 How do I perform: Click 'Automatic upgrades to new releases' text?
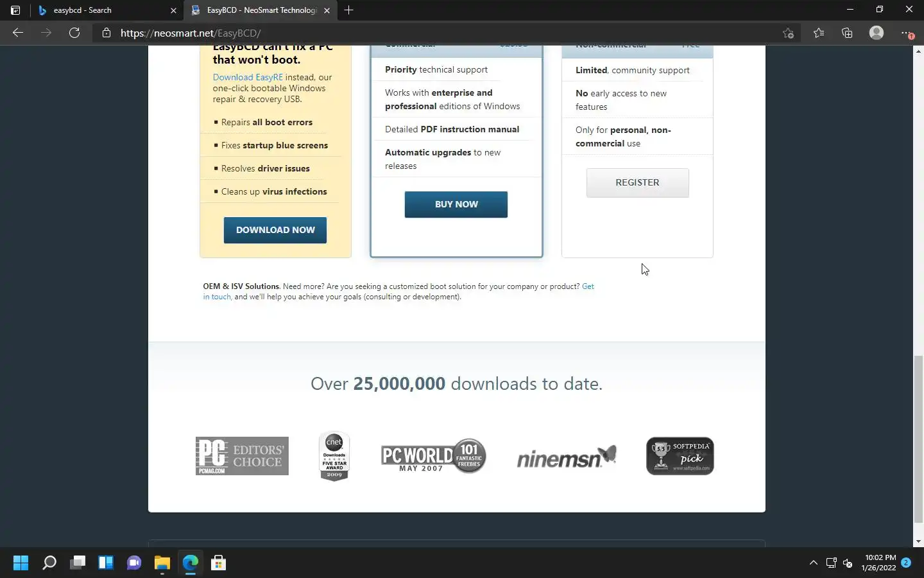coord(443,159)
